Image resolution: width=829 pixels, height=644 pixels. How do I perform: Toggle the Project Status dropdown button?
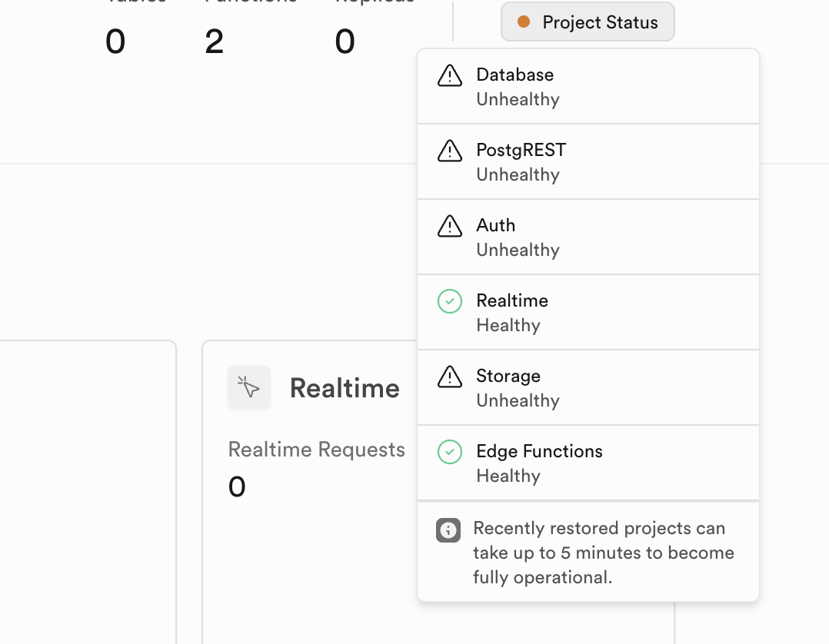pyautogui.click(x=588, y=22)
